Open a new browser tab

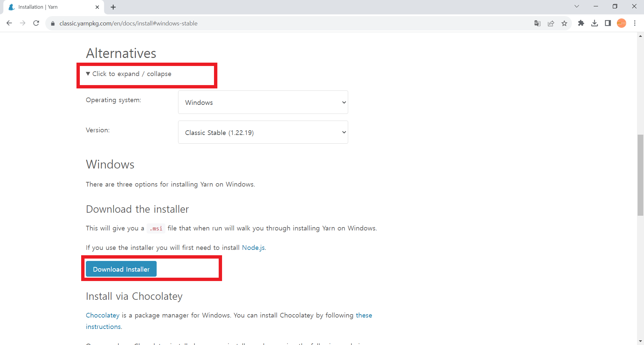pos(113,7)
